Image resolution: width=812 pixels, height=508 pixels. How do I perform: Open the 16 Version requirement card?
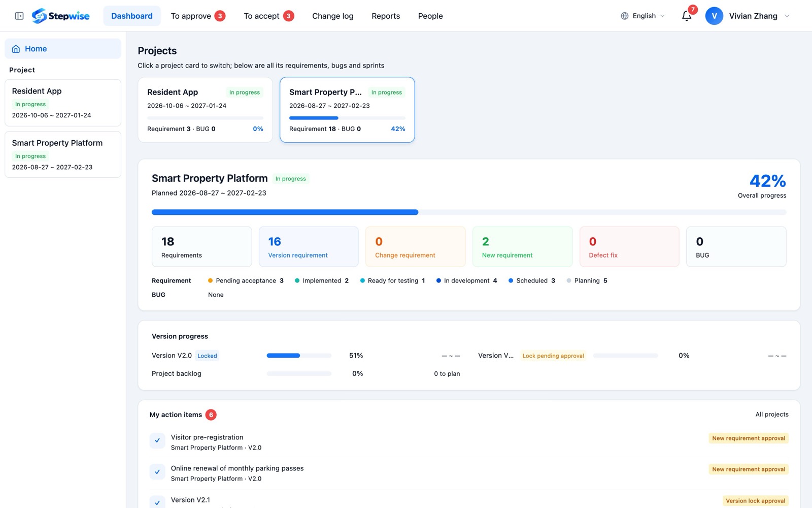[x=309, y=246]
